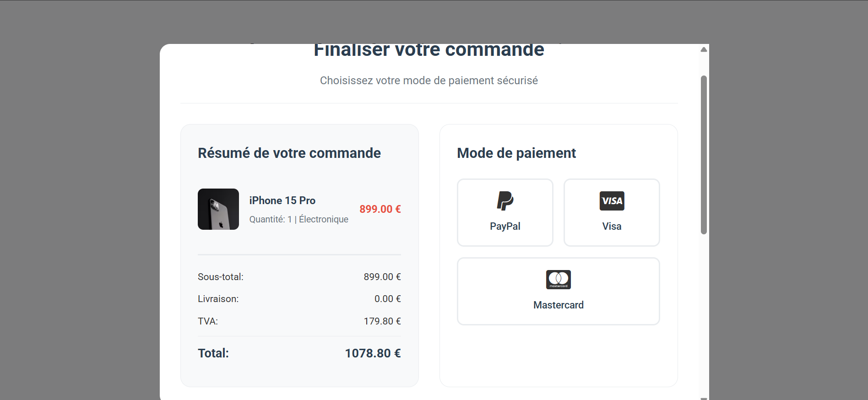Click the PayPal logo icon
Image resolution: width=868 pixels, height=400 pixels.
(x=505, y=201)
